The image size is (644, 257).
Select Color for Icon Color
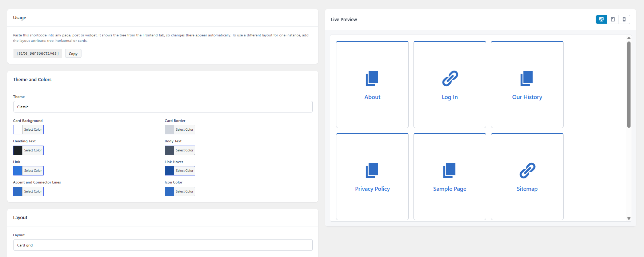pos(185,191)
